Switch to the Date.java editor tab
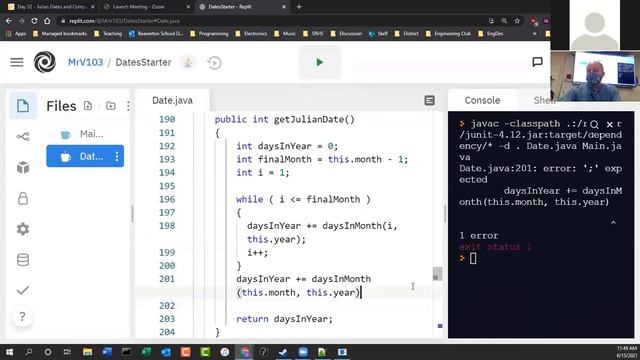 [x=172, y=100]
